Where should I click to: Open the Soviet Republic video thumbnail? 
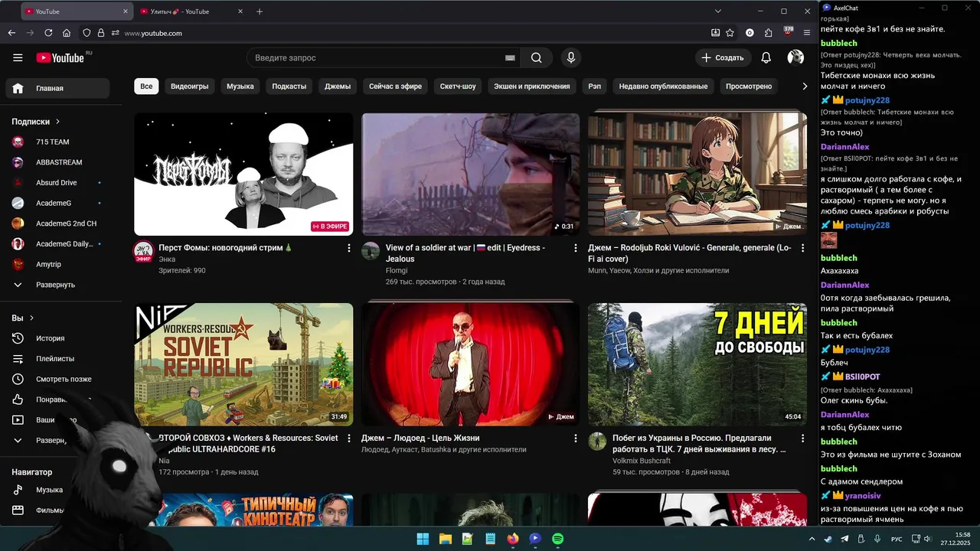(243, 364)
